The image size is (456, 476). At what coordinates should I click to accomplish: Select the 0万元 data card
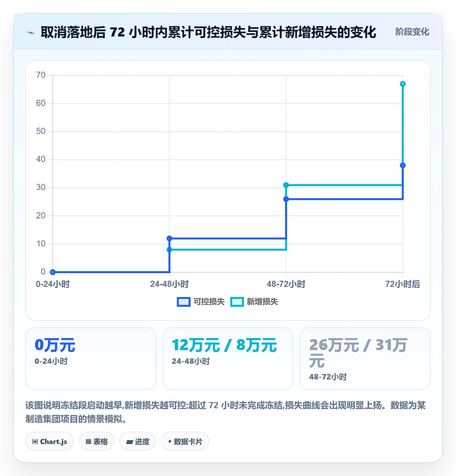tap(91, 359)
